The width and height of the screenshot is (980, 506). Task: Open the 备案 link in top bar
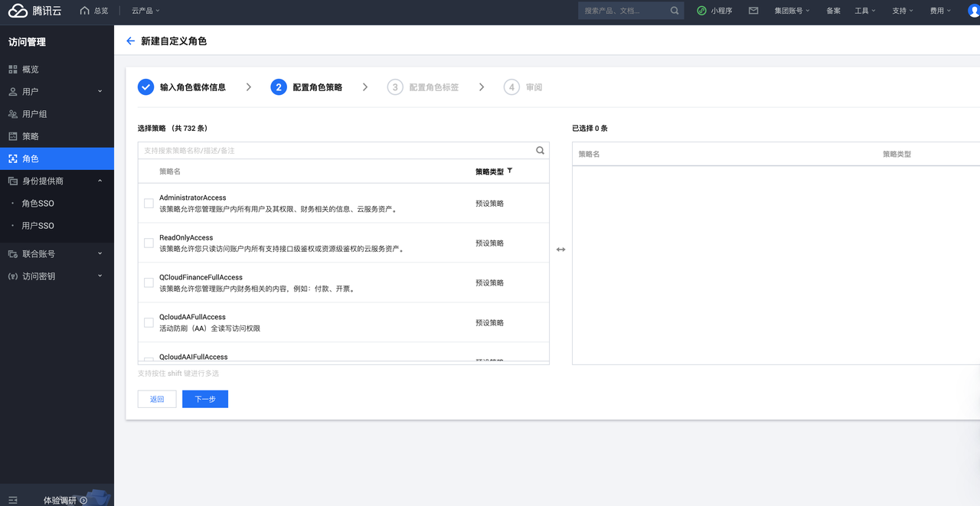point(833,11)
